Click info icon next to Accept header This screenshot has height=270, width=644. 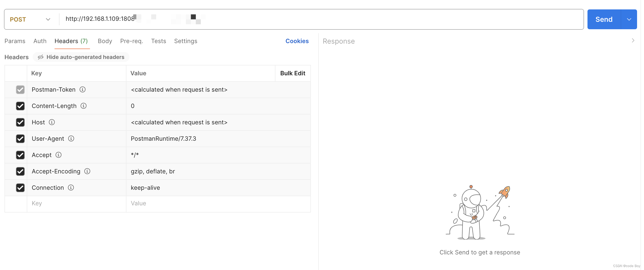59,155
